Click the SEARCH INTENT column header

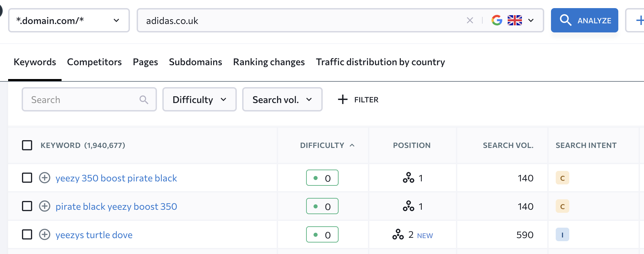pyautogui.click(x=586, y=145)
